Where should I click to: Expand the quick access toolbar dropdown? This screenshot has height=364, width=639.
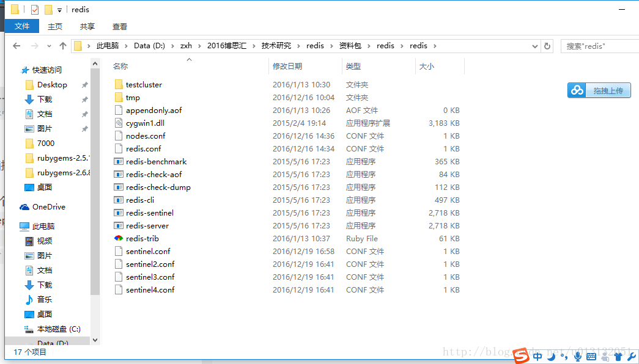[x=59, y=10]
